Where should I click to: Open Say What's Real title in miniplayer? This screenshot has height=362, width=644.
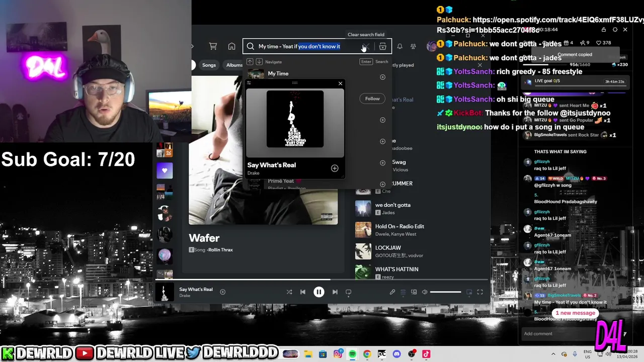coord(271,165)
